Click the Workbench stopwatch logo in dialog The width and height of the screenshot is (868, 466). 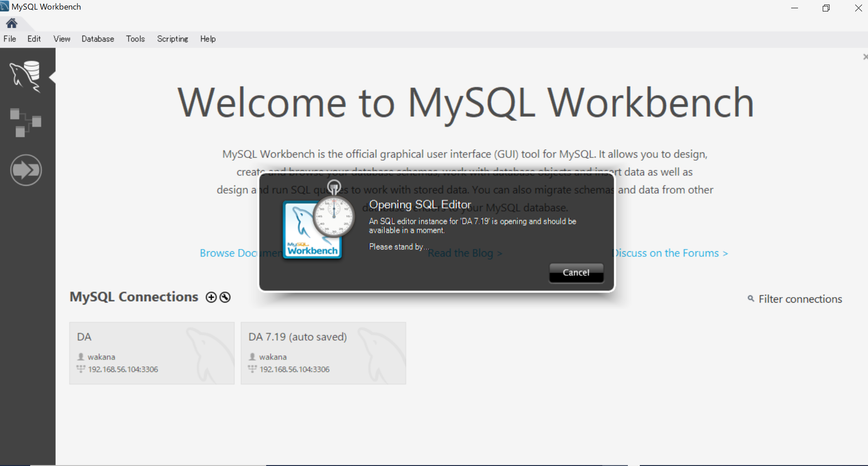tap(319, 220)
